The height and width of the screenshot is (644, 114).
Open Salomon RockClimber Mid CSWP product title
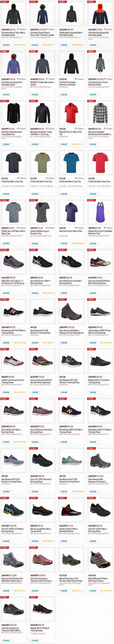tap(12, 579)
